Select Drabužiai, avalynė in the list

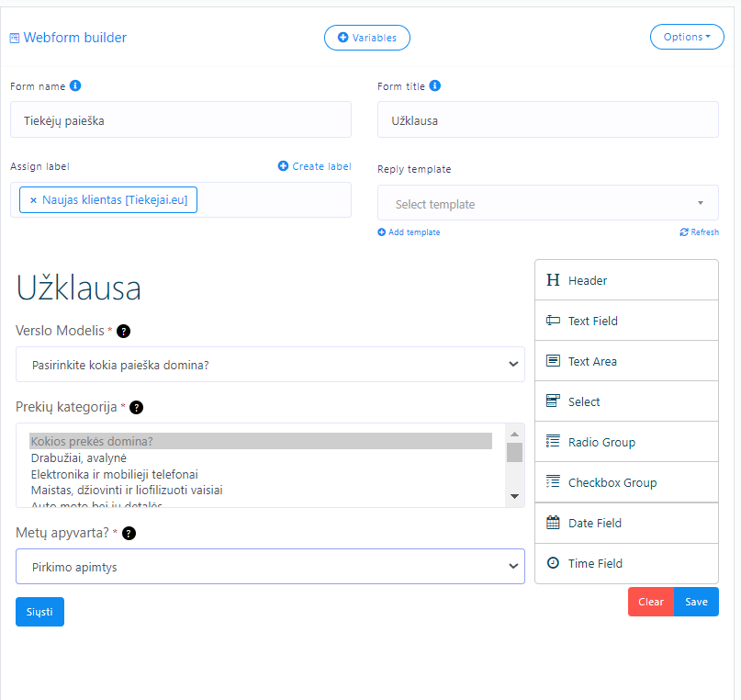(78, 458)
